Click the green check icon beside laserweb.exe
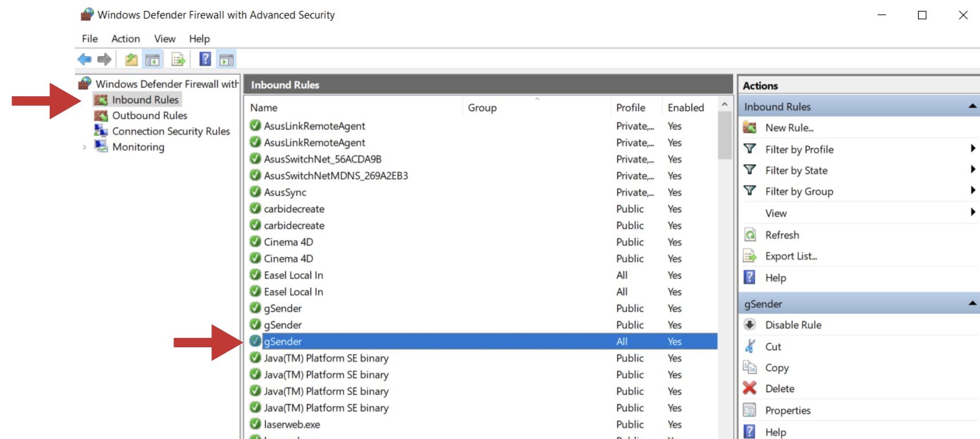Screen dimensions: 980x439 (x=255, y=424)
